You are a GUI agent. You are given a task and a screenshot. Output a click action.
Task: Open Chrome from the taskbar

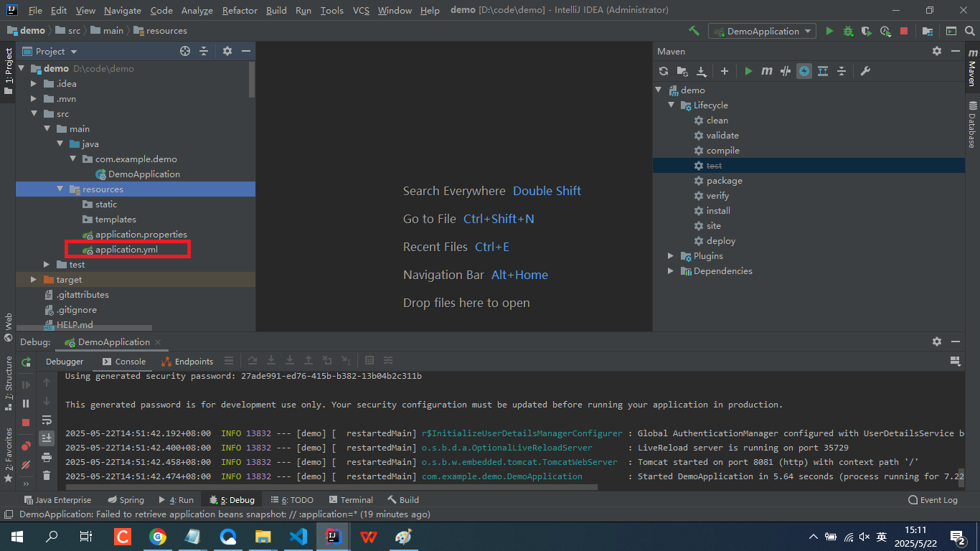[158, 536]
